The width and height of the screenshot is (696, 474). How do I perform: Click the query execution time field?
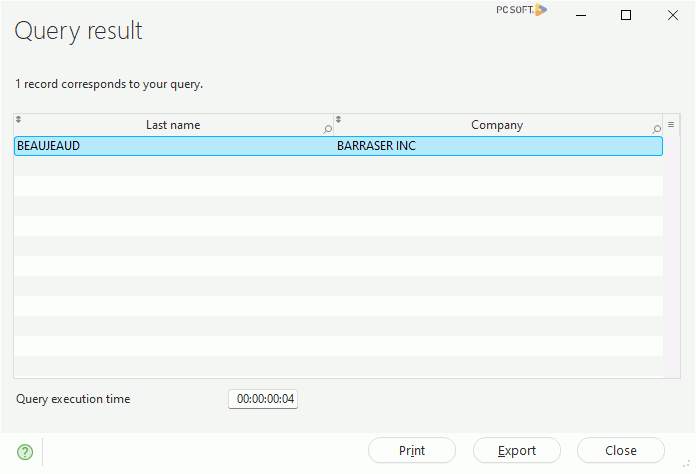click(x=263, y=399)
